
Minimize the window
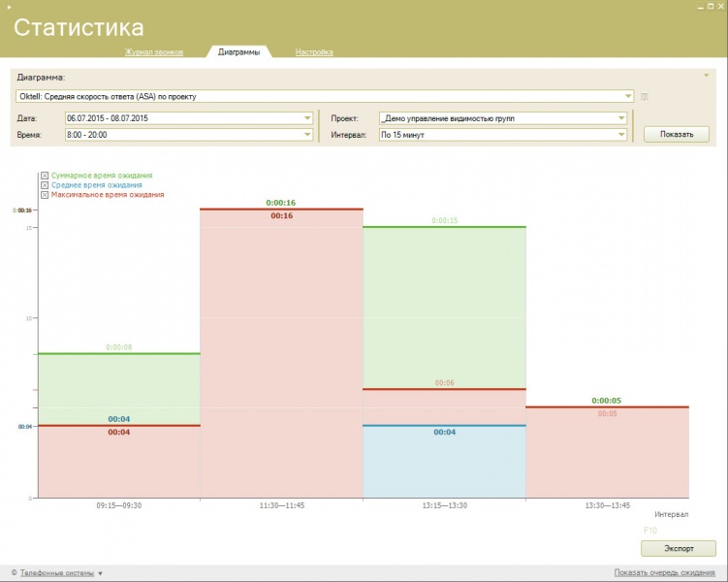point(701,7)
